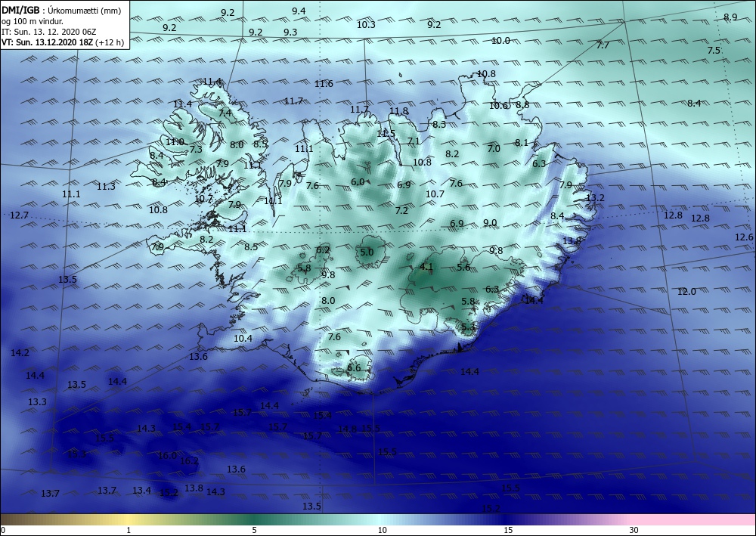Screen dimensions: 756x536
Task: Click the map value 13.4
Action: [x=142, y=490]
